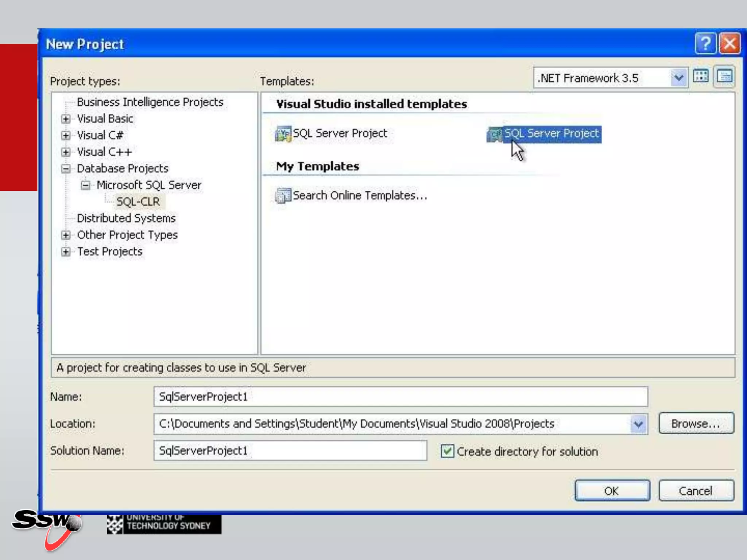747x560 pixels.
Task: Close the New Project dialog
Action: (729, 43)
